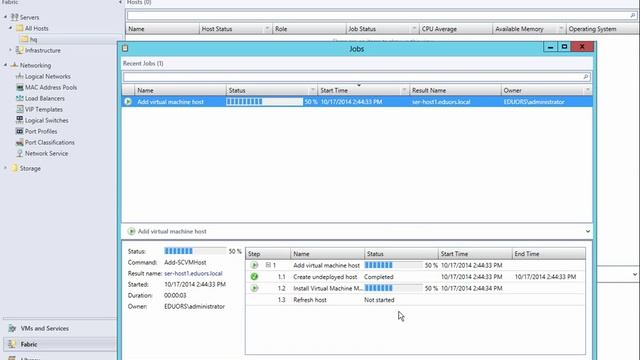The image size is (640, 360).
Task: Click search magnifier icon in Hosts search box
Action: pos(633,16)
